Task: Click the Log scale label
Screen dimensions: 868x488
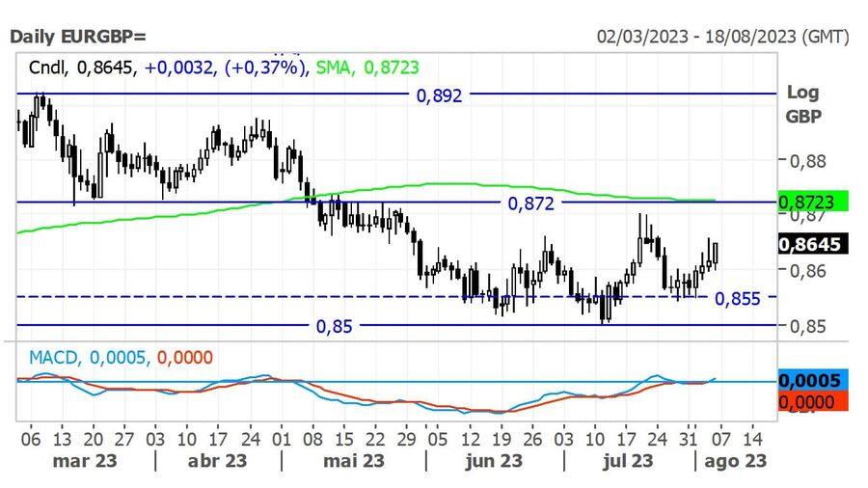Action: 802,93
